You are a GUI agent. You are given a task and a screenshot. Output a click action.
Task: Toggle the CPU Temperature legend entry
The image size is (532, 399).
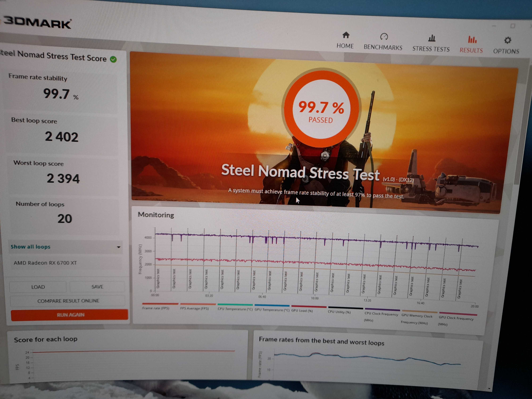pos(235,307)
